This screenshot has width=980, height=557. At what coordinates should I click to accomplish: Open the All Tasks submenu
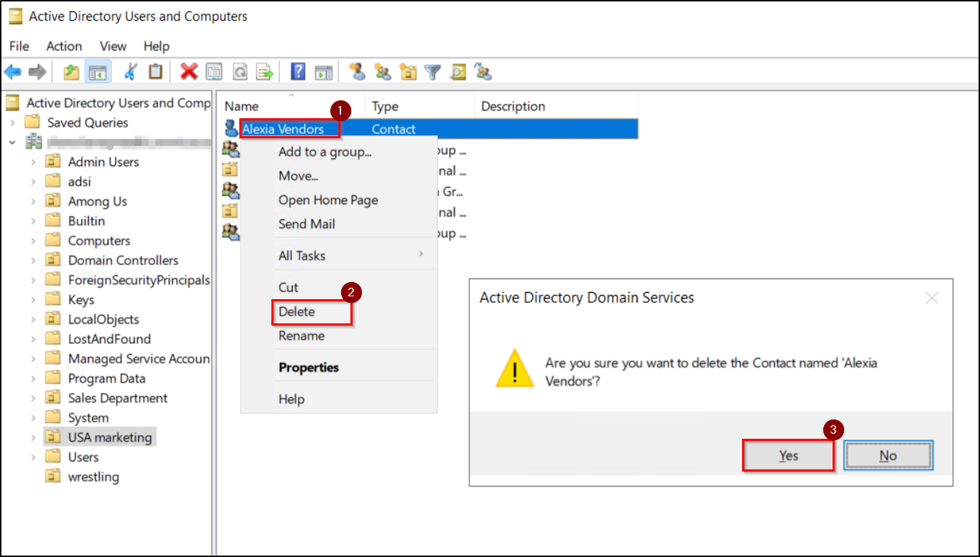[x=302, y=255]
